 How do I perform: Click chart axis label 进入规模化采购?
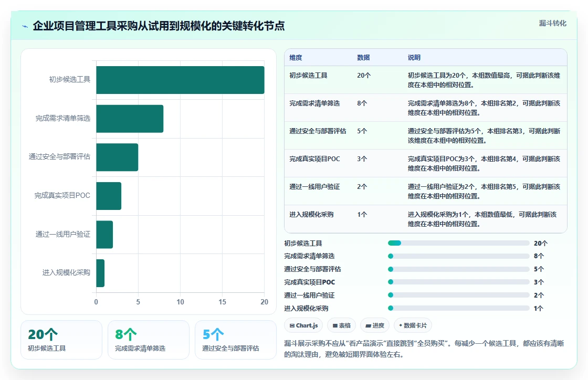[66, 272]
